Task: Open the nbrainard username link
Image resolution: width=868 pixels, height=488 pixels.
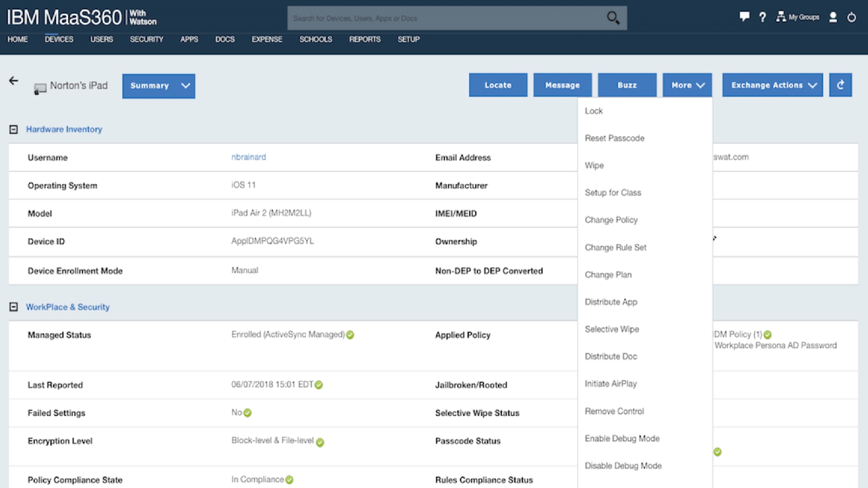Action: tap(248, 157)
